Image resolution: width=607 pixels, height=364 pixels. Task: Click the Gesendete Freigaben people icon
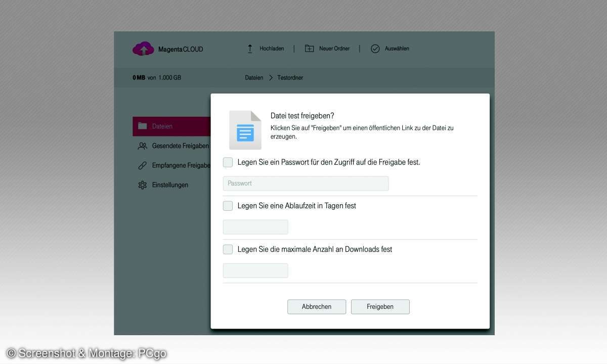pos(142,146)
